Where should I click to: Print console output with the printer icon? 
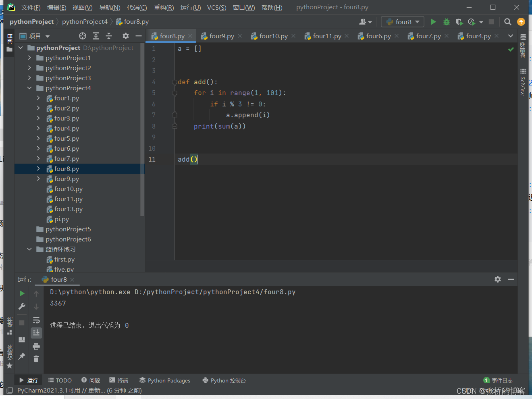click(x=36, y=346)
